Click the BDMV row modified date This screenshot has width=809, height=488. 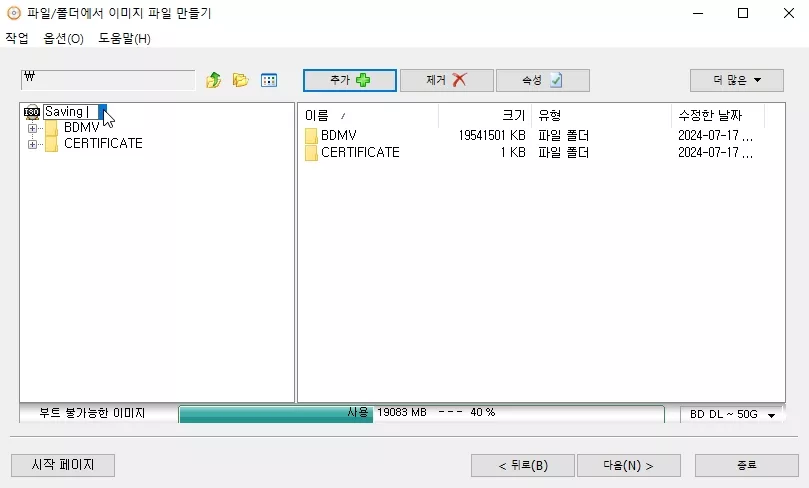[x=715, y=135]
